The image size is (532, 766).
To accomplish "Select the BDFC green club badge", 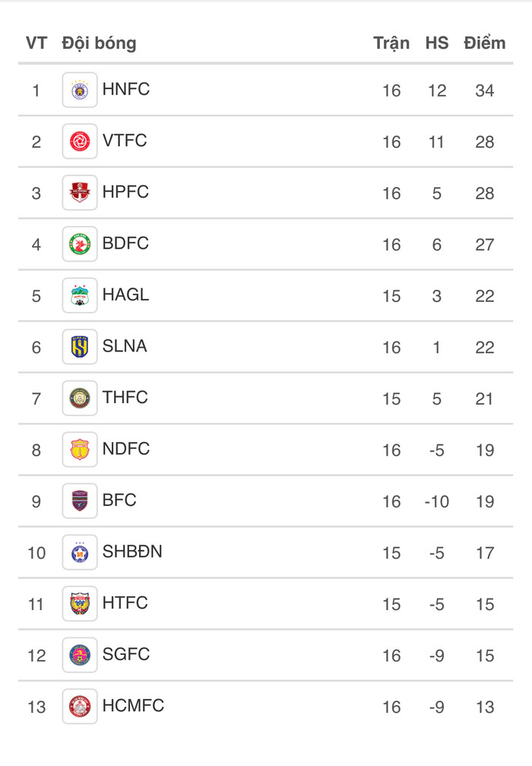I will pos(80,243).
